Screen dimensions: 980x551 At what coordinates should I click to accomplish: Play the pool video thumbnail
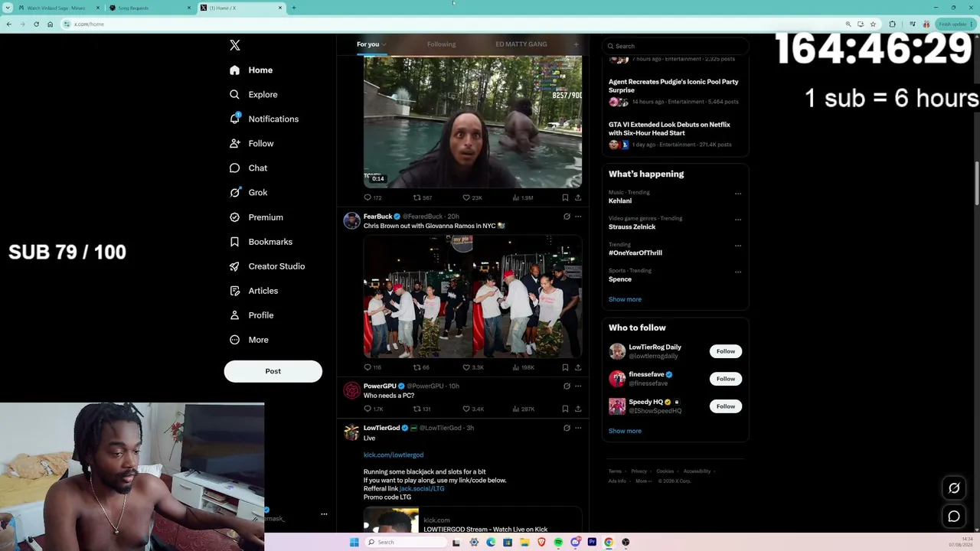[472, 121]
